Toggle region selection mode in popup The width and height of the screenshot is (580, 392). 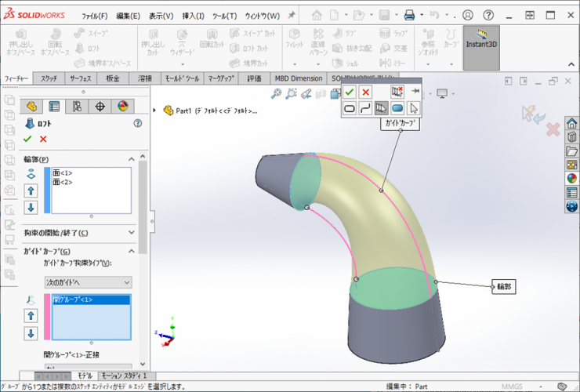tap(397, 108)
